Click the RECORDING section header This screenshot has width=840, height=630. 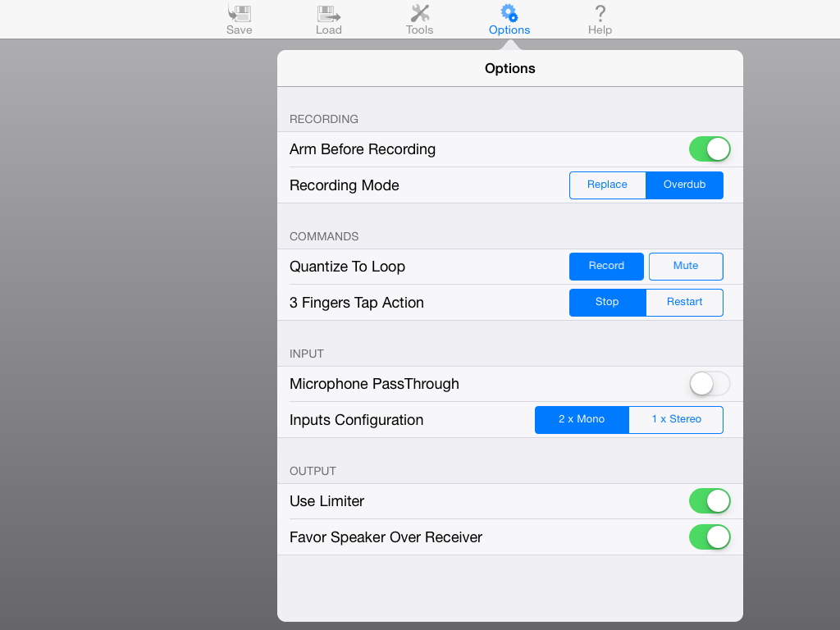click(323, 119)
